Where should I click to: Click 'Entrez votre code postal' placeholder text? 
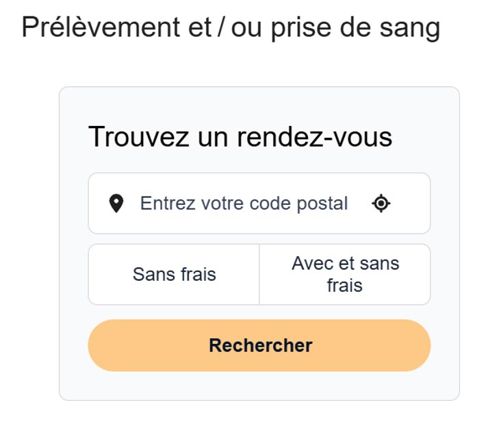(x=244, y=203)
